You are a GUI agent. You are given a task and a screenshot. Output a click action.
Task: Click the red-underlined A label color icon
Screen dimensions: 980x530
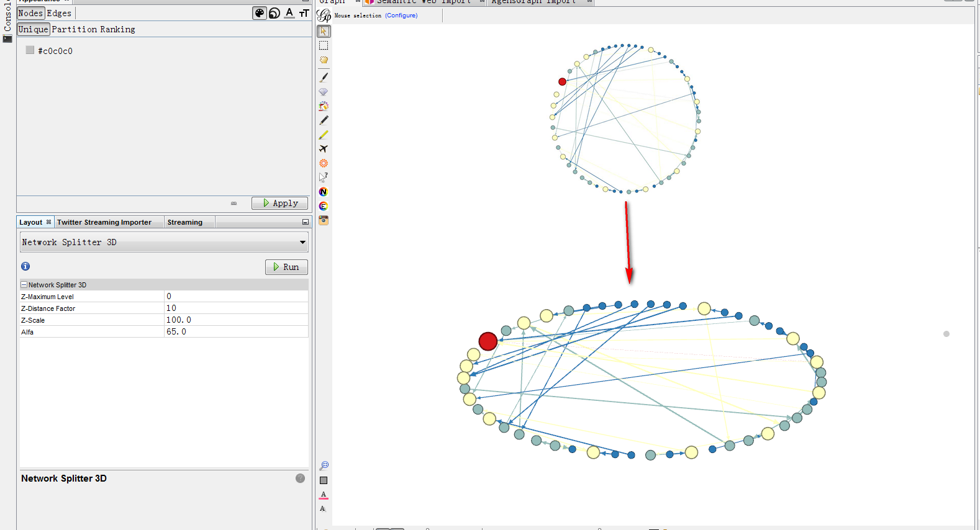tap(324, 495)
